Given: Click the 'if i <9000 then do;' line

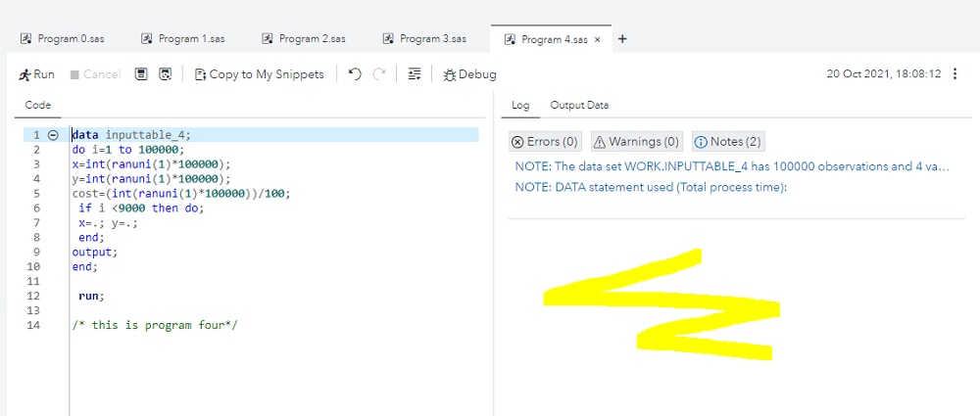Looking at the screenshot, I should coord(141,208).
